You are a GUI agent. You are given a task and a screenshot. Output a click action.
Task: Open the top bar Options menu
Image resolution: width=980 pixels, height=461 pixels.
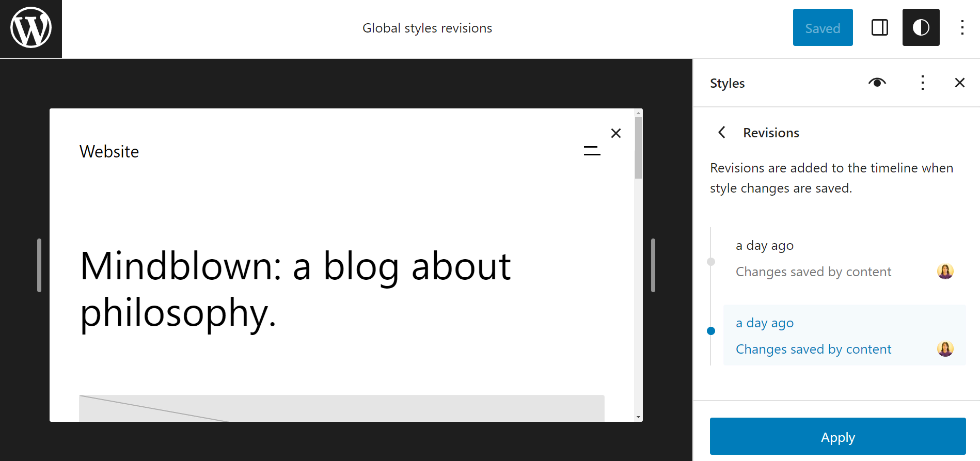(962, 28)
